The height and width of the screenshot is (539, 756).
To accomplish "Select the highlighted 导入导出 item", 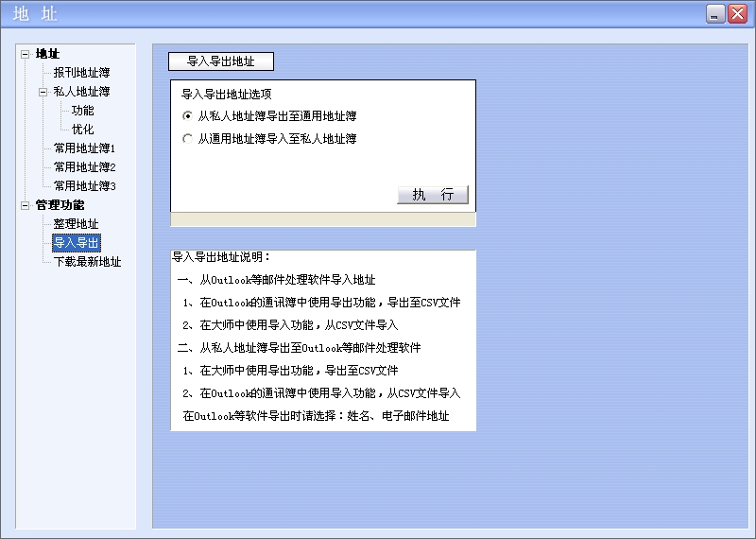I will pyautogui.click(x=77, y=243).
